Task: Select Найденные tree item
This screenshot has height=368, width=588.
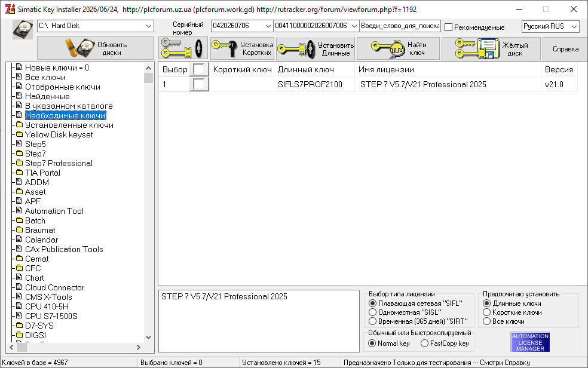Action: 47,96
